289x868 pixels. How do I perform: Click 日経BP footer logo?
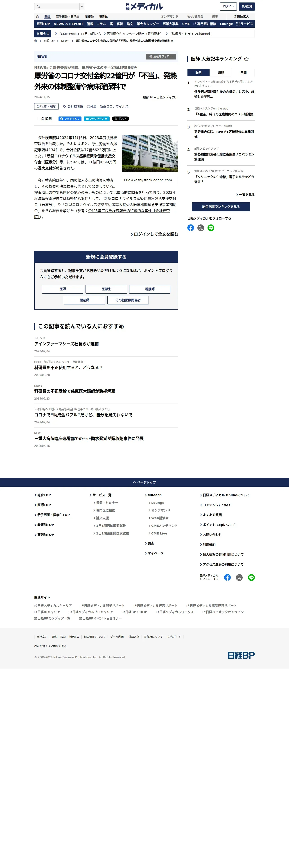241,655
